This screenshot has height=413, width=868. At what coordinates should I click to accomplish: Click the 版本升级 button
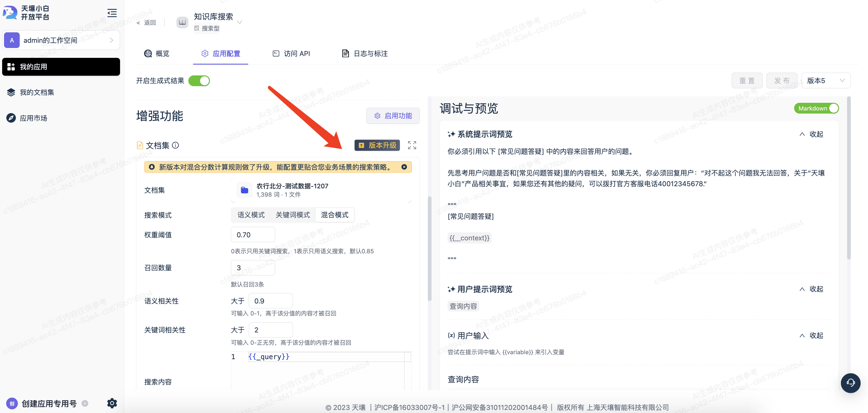pos(377,145)
